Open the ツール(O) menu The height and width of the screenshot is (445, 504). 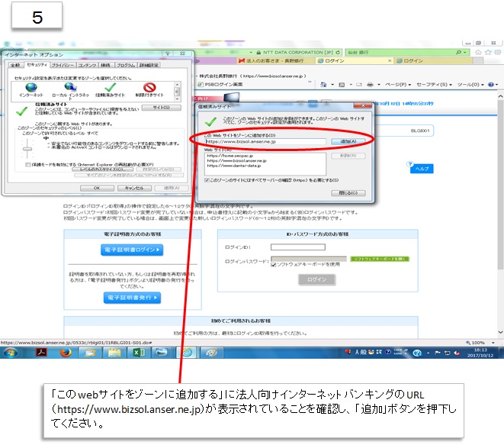(471, 85)
